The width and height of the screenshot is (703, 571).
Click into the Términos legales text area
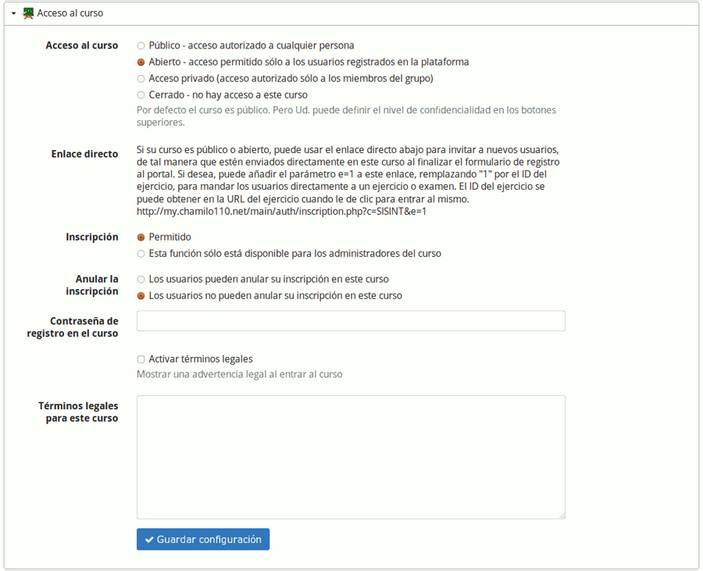point(351,457)
